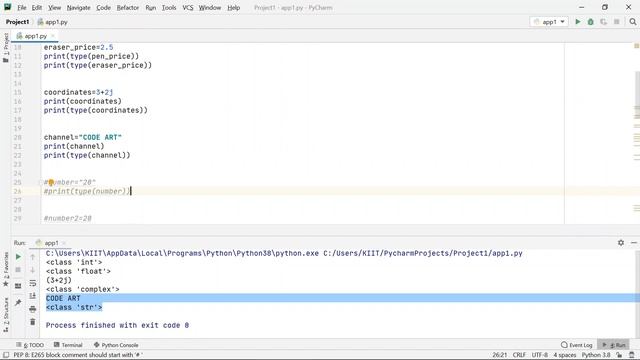Open the UTF-8 encoding selector
The height and width of the screenshot is (360, 640).
coord(540,355)
